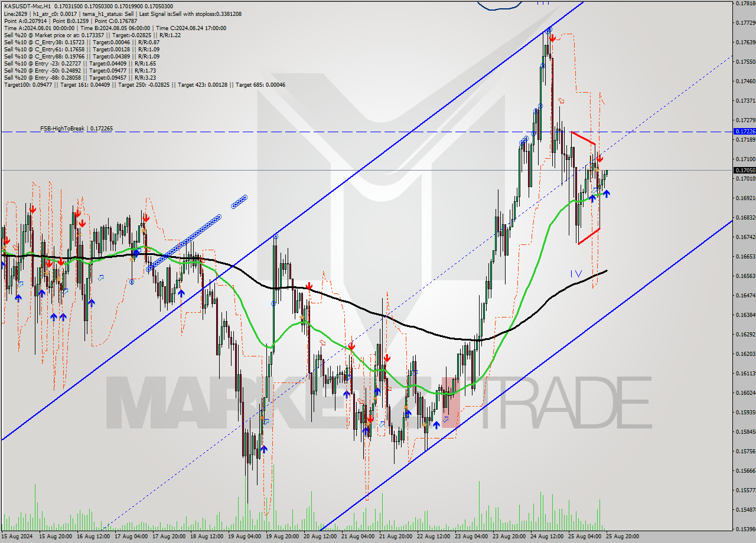Click the 0.17639 price axis label
This screenshot has width=756, height=543.
[x=746, y=42]
